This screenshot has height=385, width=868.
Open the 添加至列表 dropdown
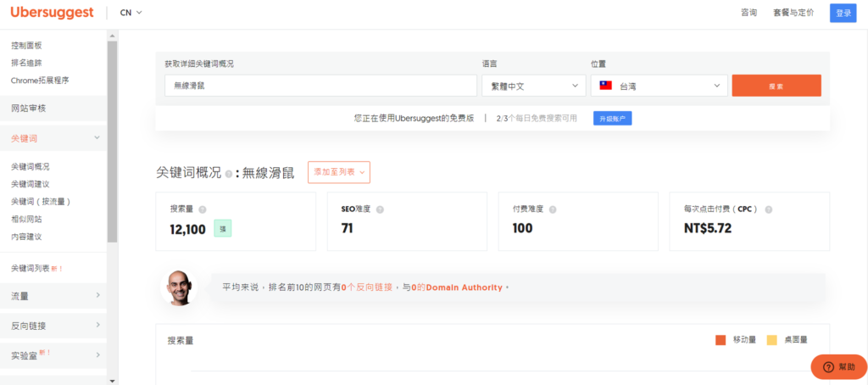[x=339, y=172]
